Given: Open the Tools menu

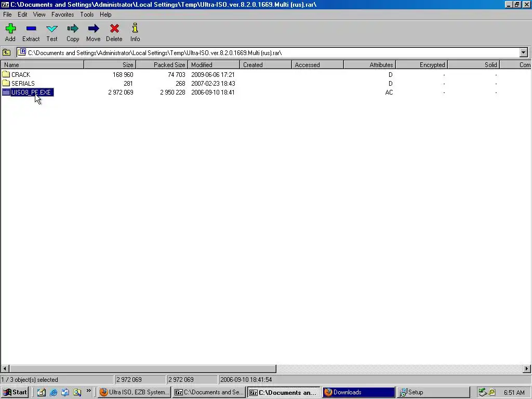Looking at the screenshot, I should (x=87, y=15).
